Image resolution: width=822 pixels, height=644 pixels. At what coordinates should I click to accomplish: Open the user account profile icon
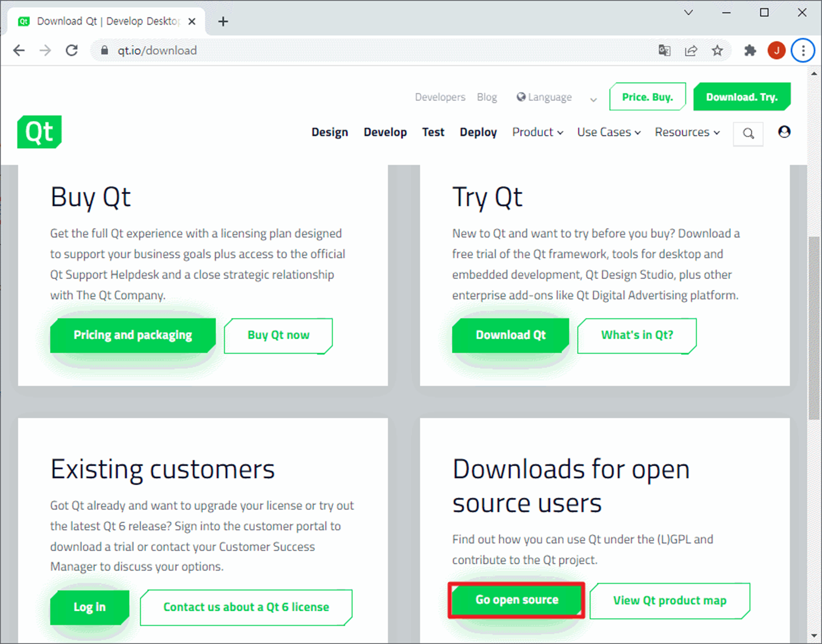pyautogui.click(x=784, y=132)
